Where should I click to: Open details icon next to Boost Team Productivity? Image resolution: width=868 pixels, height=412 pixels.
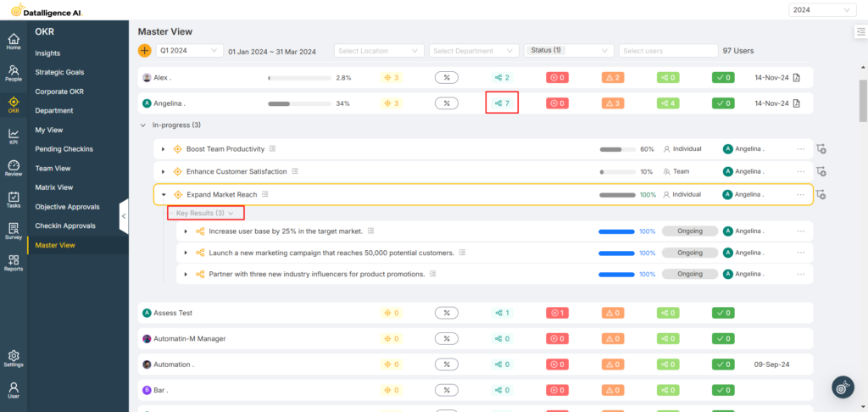(x=272, y=149)
